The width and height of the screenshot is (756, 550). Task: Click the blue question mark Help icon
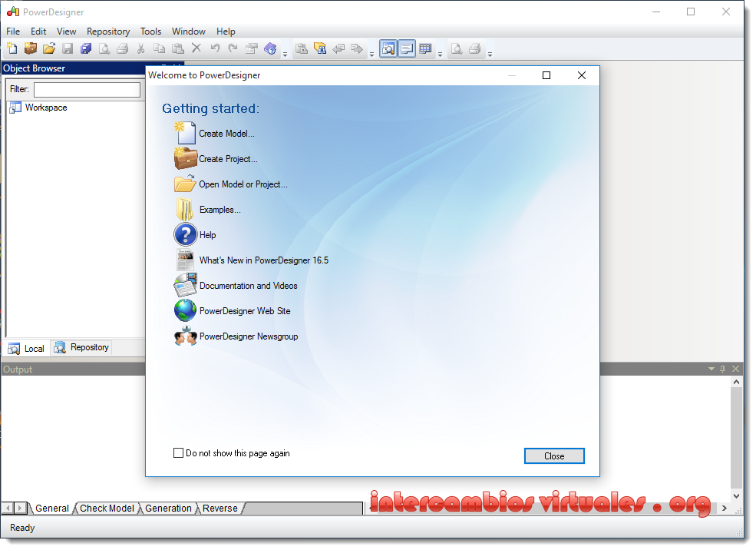tap(185, 235)
